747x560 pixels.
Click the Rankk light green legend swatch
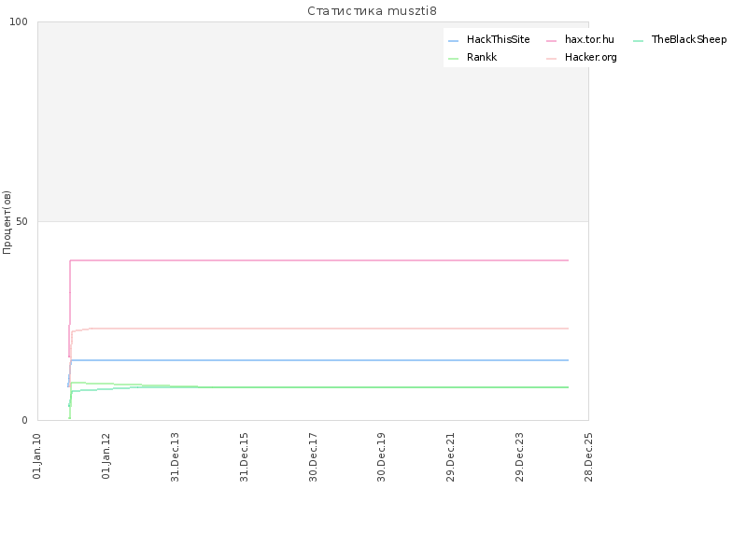click(x=453, y=59)
